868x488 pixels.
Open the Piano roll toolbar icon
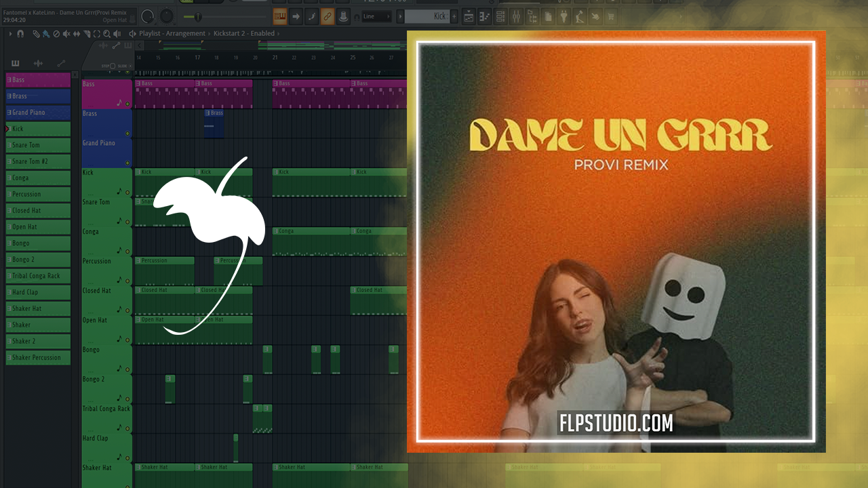(484, 16)
